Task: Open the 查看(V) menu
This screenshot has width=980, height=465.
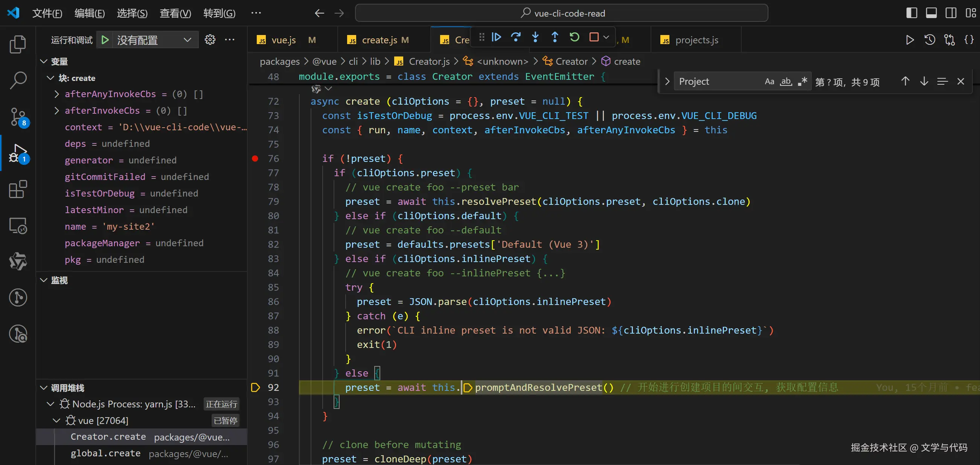Action: 175,13
